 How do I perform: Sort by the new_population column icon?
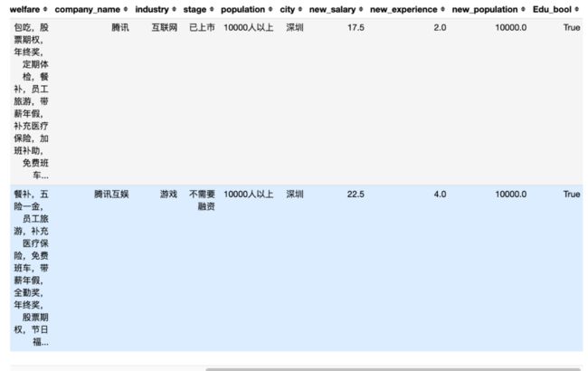[x=524, y=9]
